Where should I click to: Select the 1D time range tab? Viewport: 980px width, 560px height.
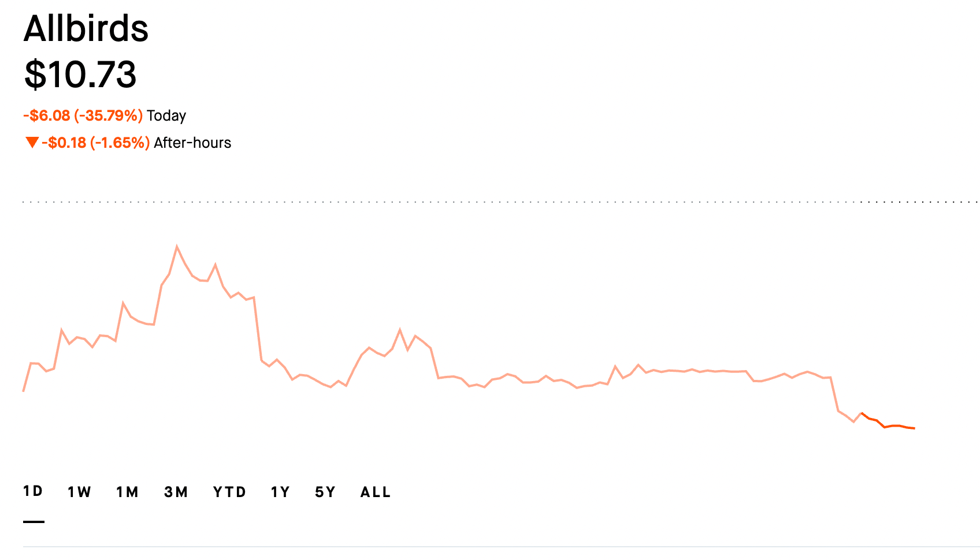[x=33, y=491]
